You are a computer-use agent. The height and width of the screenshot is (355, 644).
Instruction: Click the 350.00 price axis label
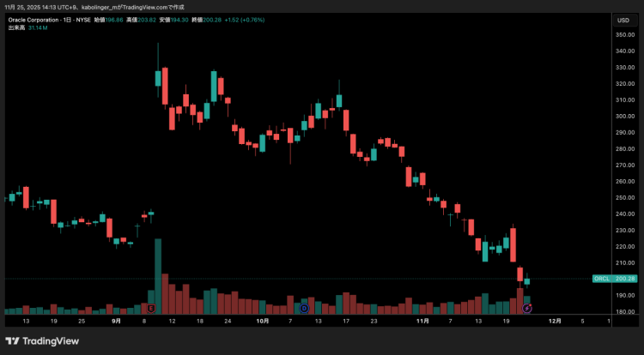pos(624,35)
